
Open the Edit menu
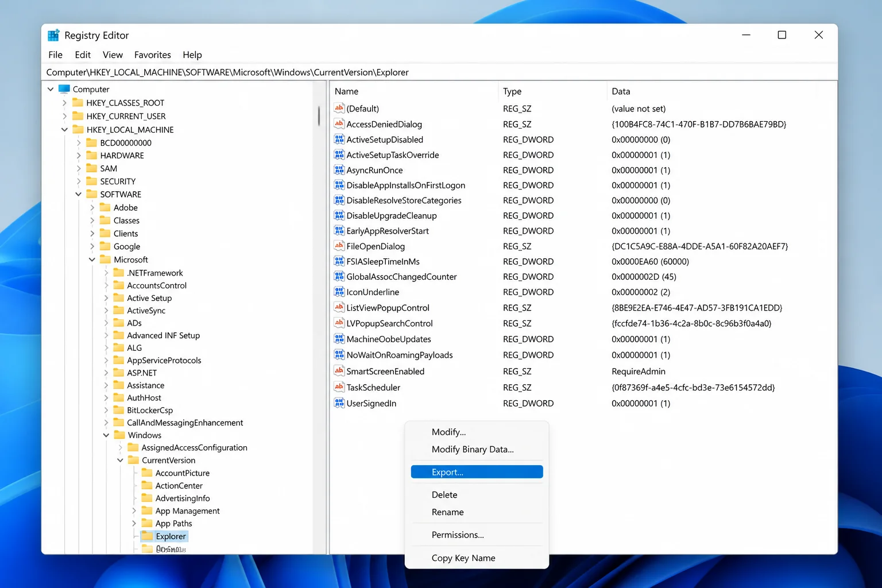83,55
